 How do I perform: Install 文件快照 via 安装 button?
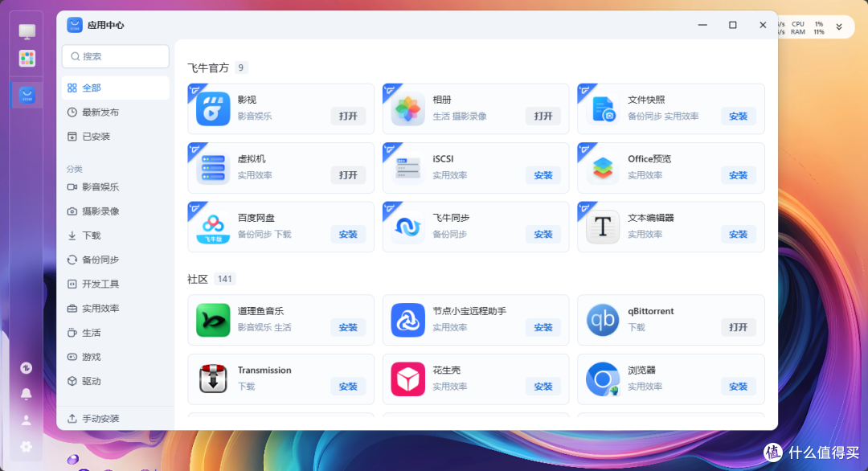pos(738,117)
